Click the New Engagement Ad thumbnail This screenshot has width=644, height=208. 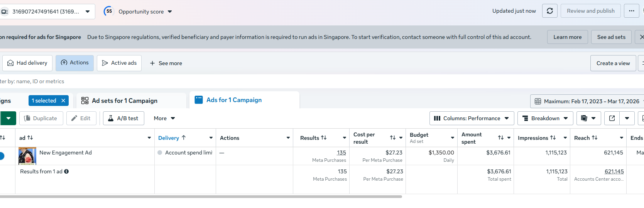click(x=27, y=156)
